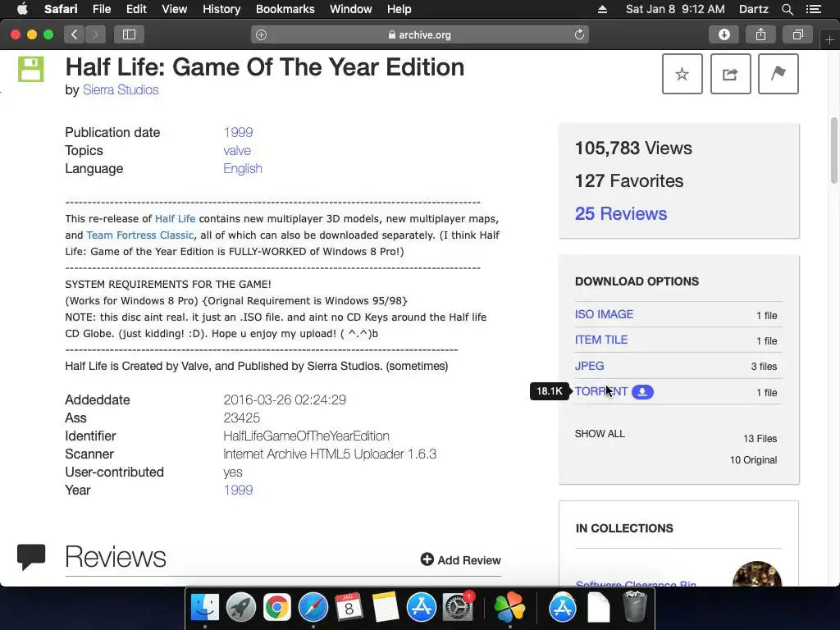Screen dimensions: 840x630
Task: Click the Dartz user name in menu bar
Action: click(x=754, y=9)
